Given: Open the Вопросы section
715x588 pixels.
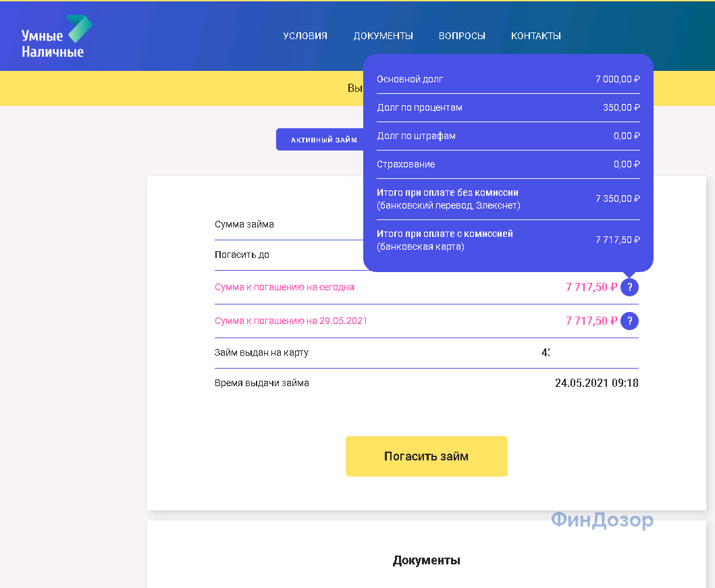Looking at the screenshot, I should [x=462, y=36].
